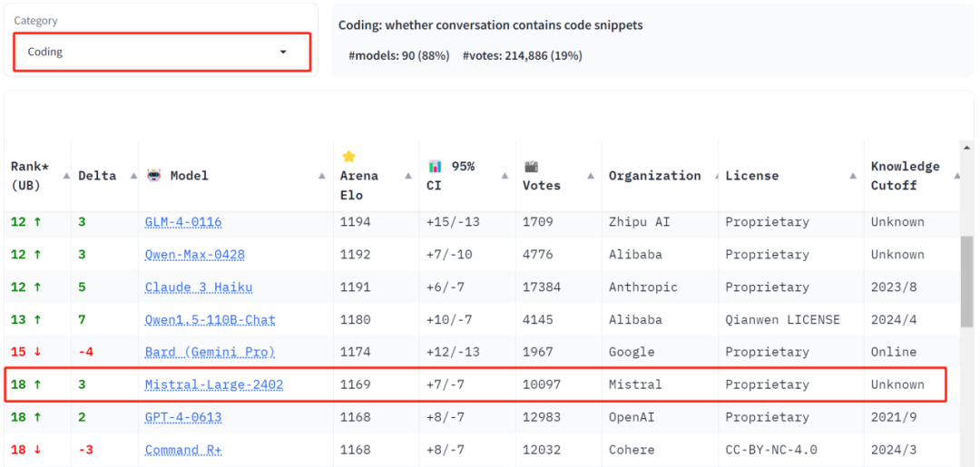Click the star icon above Arena Elo
The image size is (980, 467).
(x=349, y=157)
